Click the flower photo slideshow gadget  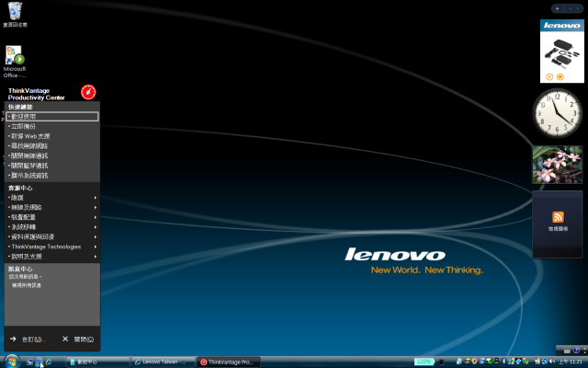558,165
